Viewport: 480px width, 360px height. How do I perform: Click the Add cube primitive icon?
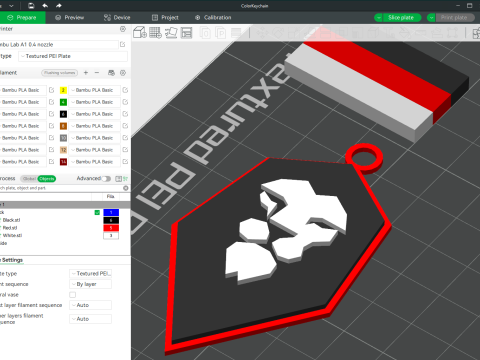[140, 33]
